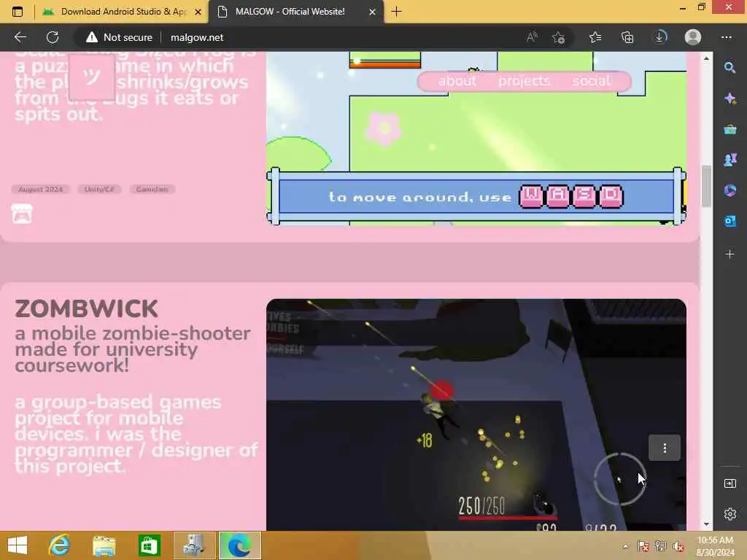Open the Copilot sparkle sidebar icon
Image resolution: width=747 pixels, height=560 pixels.
pyautogui.click(x=729, y=98)
